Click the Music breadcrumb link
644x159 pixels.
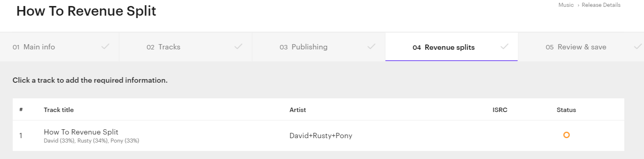click(566, 5)
